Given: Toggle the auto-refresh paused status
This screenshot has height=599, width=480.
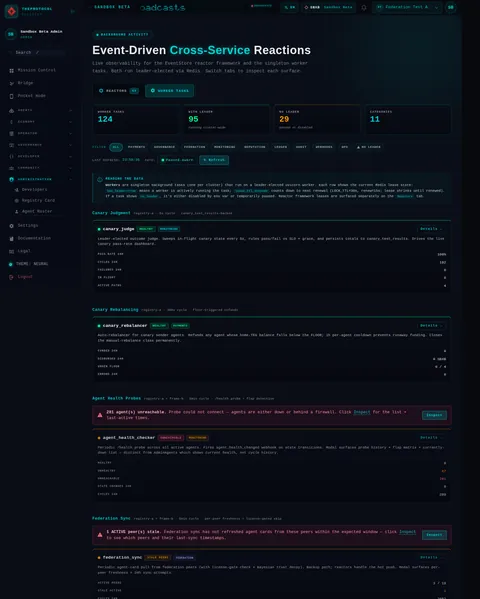Looking at the screenshot, I should pos(177,160).
